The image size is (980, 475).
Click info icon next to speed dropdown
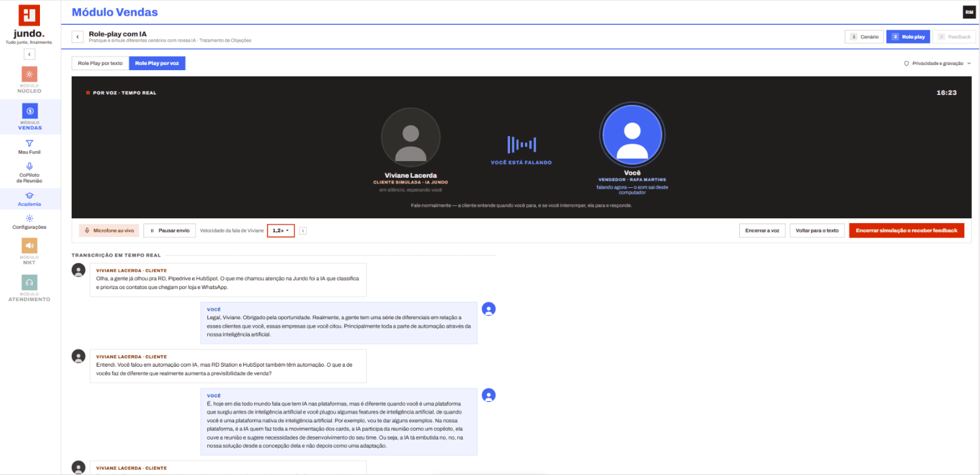pos(303,231)
